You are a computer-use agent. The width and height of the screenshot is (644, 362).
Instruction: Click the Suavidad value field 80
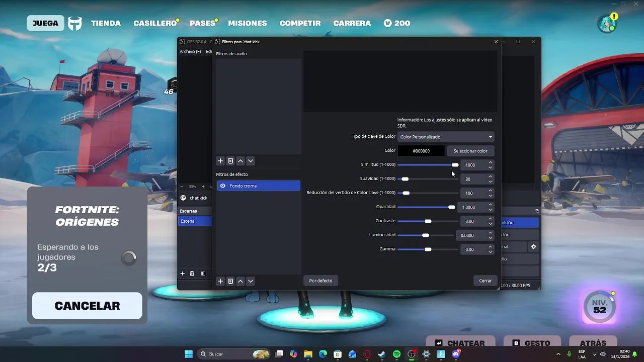474,179
